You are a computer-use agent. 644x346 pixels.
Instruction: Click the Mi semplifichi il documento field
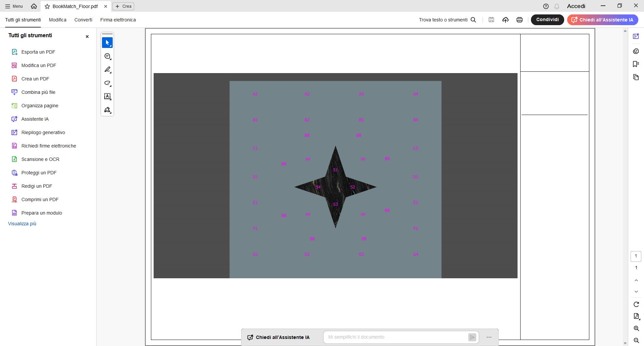pyautogui.click(x=396, y=337)
